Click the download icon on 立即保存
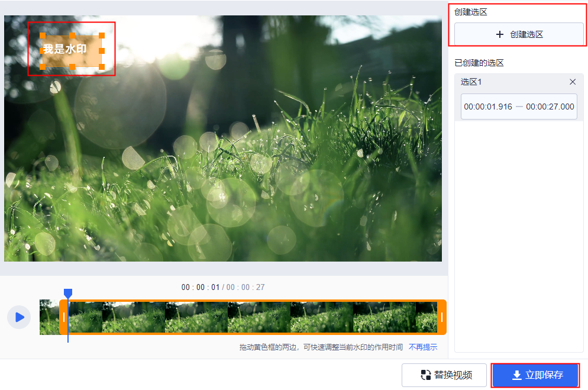The width and height of the screenshot is (588, 390). pyautogui.click(x=517, y=375)
